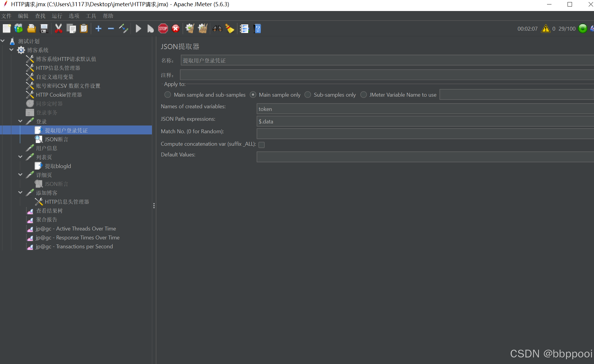Open the 运行 menu
Image resolution: width=594 pixels, height=364 pixels.
57,16
